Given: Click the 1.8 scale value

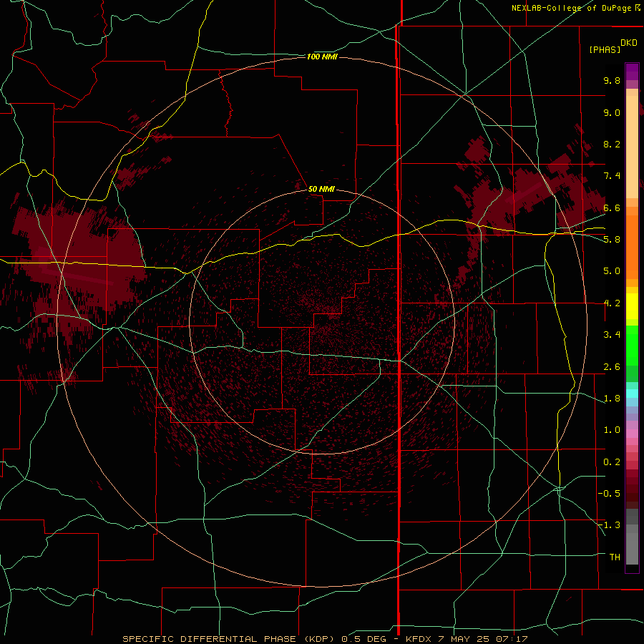Looking at the screenshot, I should coord(612,399).
